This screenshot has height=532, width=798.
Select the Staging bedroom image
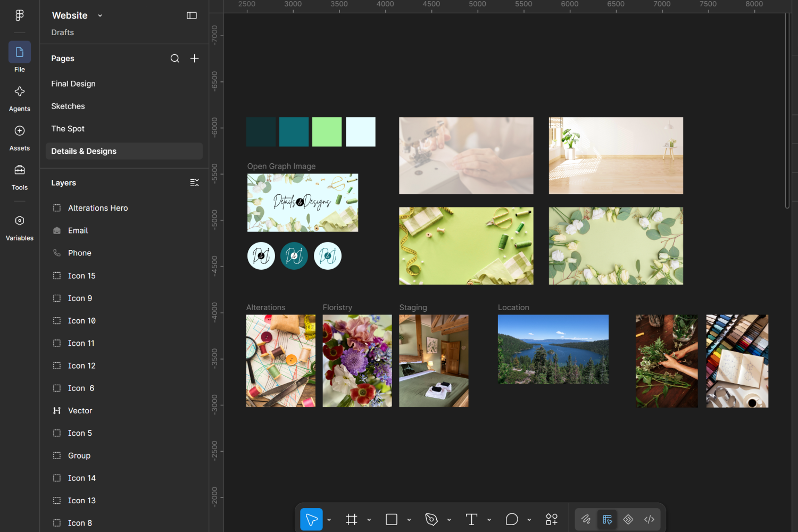click(434, 361)
